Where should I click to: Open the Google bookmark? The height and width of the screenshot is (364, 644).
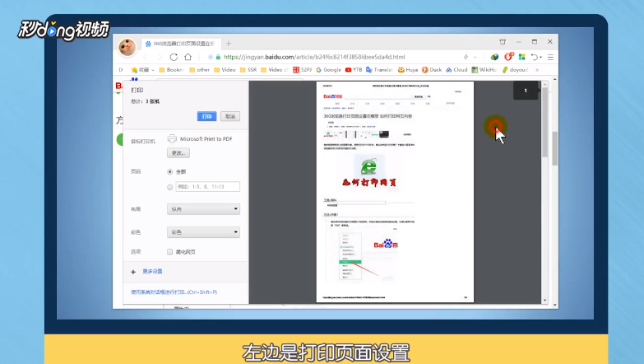point(328,70)
